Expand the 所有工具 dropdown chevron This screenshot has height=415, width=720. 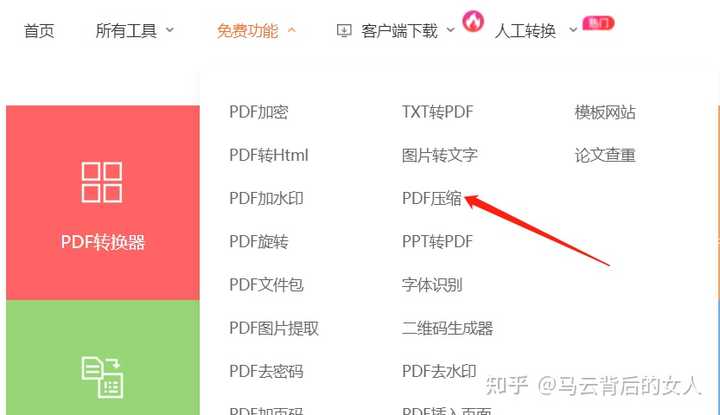[x=170, y=30]
